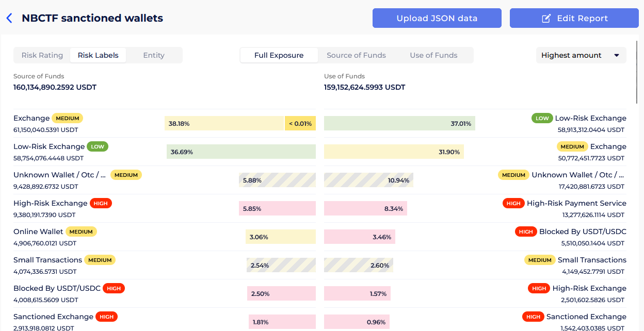Toggle view to Full Exposure
Image resolution: width=644 pixels, height=331 pixels.
pos(279,55)
